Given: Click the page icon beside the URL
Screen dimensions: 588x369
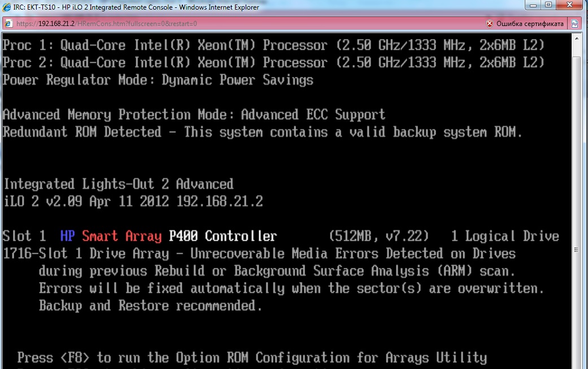Looking at the screenshot, I should [8, 24].
